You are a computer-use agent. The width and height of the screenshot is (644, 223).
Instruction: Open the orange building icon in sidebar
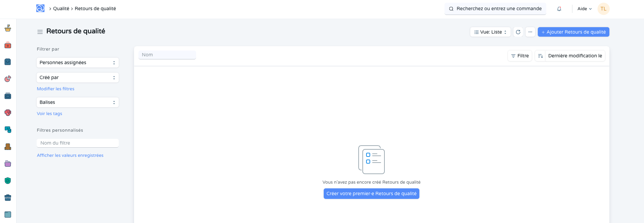tap(8, 147)
